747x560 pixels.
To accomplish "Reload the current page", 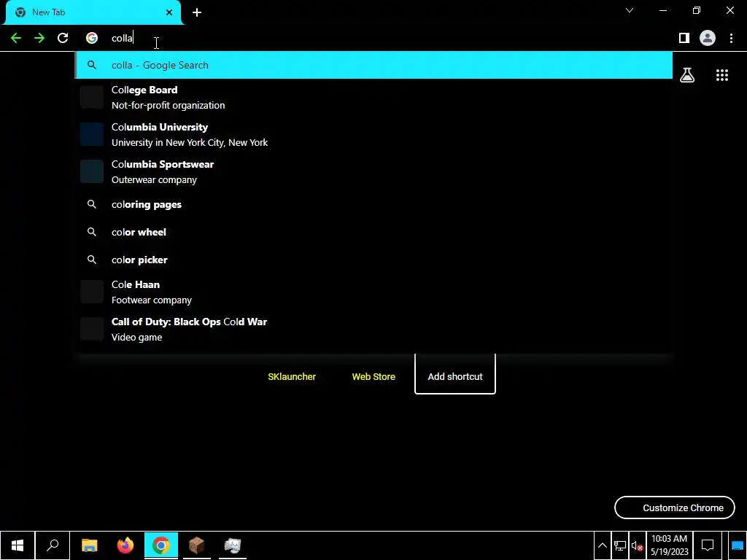I will click(63, 38).
